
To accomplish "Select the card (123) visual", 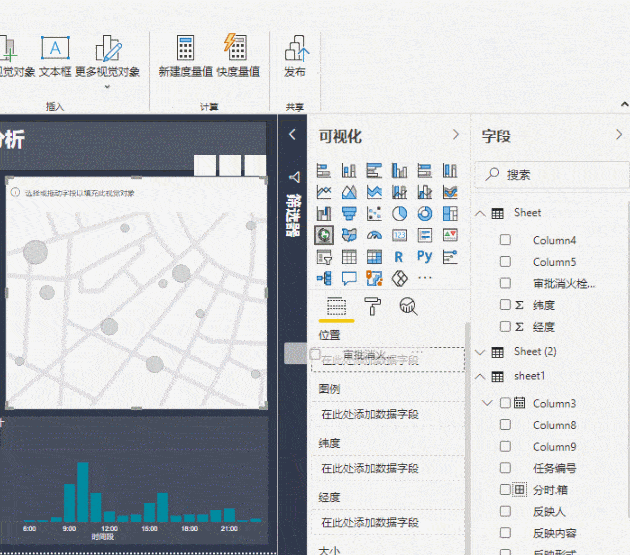I will coord(399,235).
